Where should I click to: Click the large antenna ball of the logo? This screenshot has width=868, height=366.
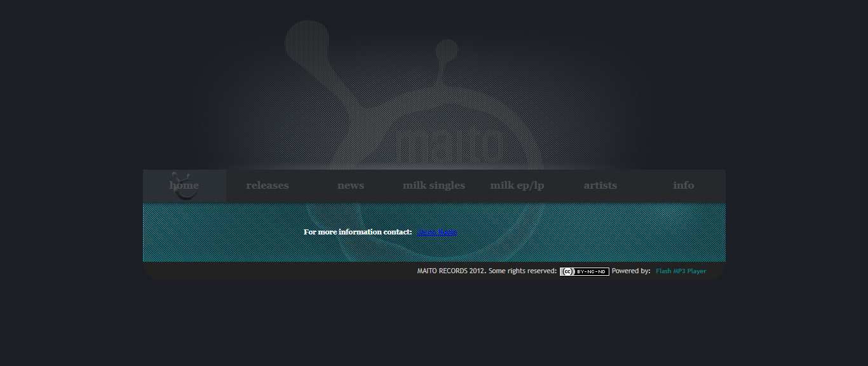point(306,39)
